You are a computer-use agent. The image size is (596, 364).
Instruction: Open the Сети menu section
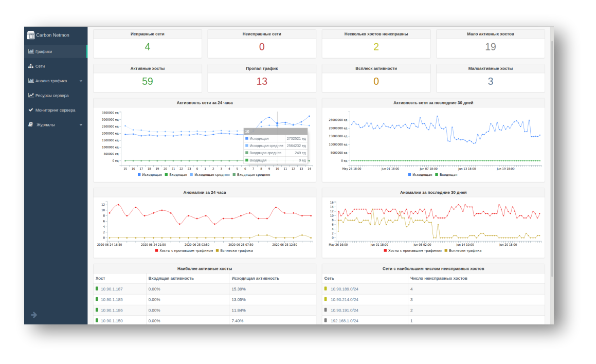click(40, 66)
